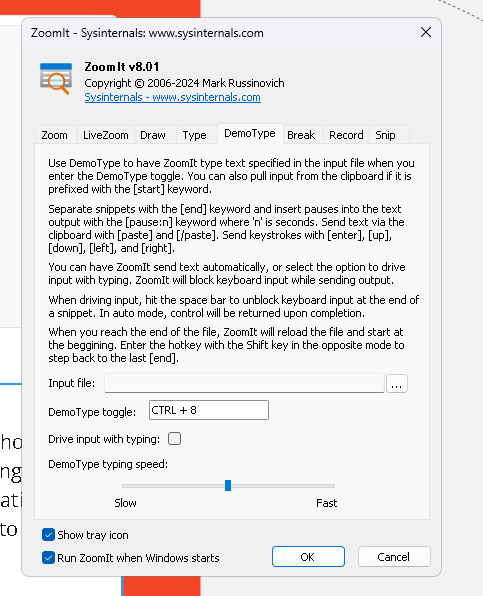This screenshot has height=596, width=483.
Task: Click the Fast label under the slider
Action: tap(326, 503)
